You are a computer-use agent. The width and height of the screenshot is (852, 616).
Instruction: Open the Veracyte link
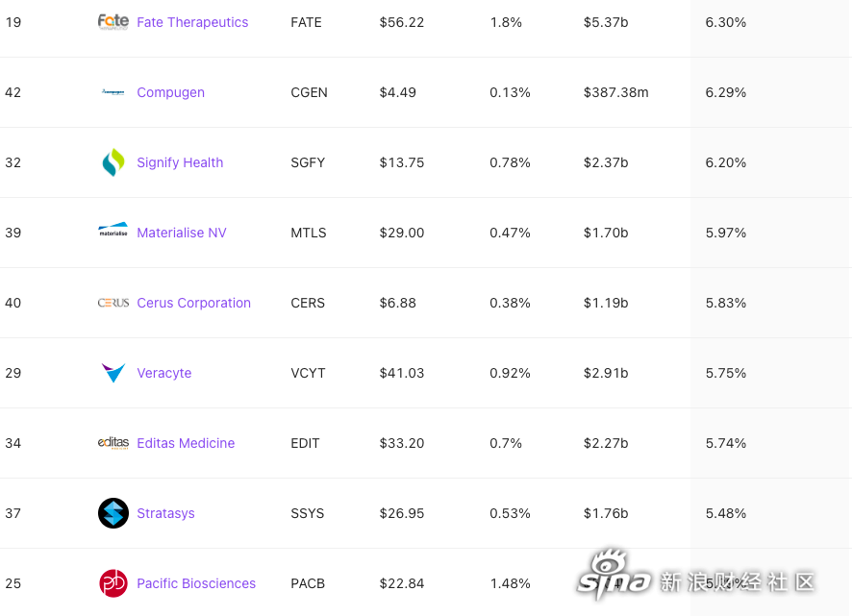pos(164,373)
